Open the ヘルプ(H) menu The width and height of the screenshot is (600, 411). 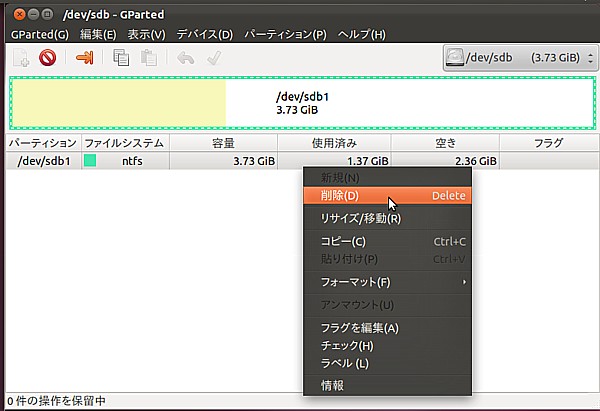click(362, 34)
